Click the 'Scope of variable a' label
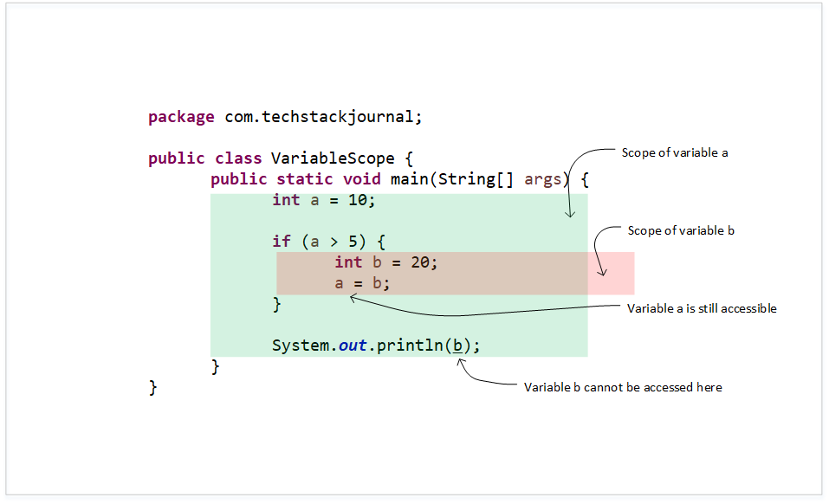This screenshot has height=504, width=829. (x=675, y=152)
